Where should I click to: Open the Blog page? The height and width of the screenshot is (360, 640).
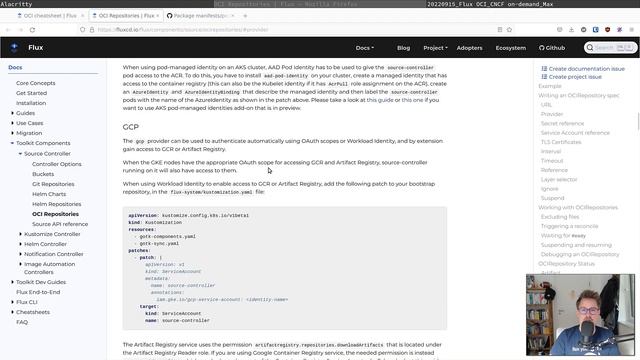click(403, 48)
